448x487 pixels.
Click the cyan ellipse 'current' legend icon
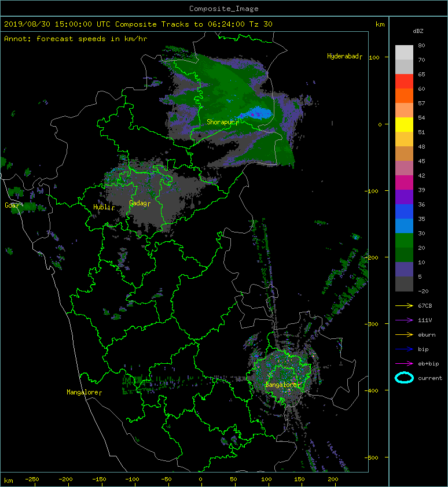point(404,378)
